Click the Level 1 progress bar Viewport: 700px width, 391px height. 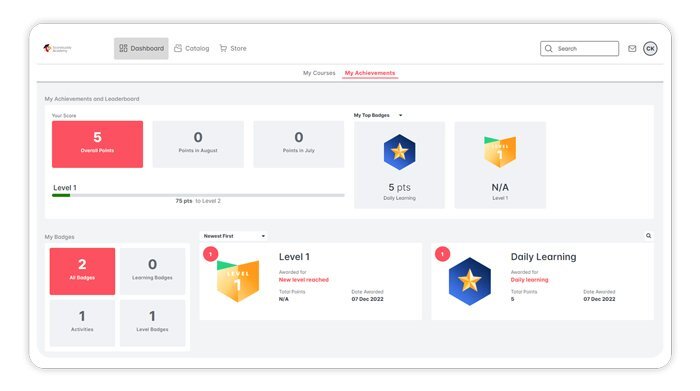coord(198,195)
